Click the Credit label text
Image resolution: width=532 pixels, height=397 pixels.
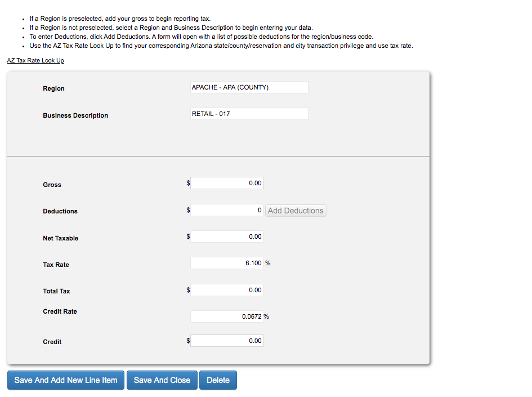52,342
